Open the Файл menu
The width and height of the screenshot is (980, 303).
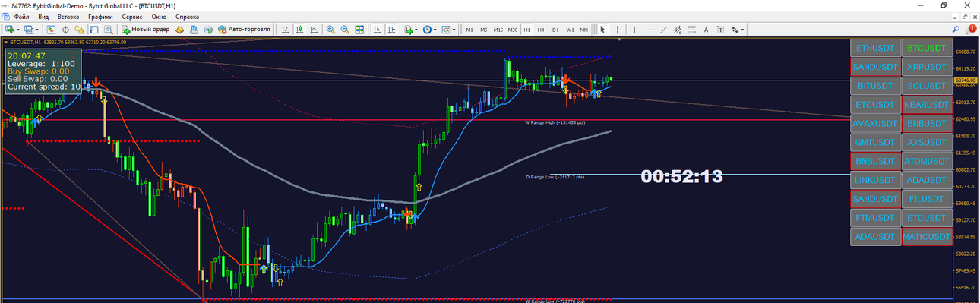point(21,16)
